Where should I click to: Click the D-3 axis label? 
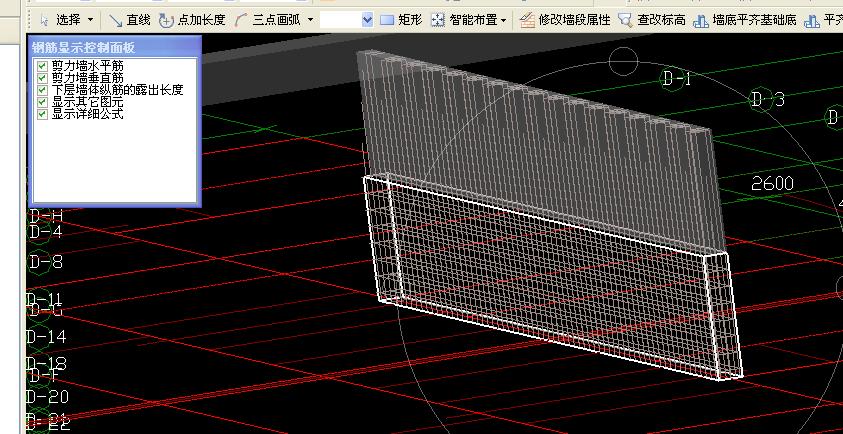pyautogui.click(x=767, y=99)
